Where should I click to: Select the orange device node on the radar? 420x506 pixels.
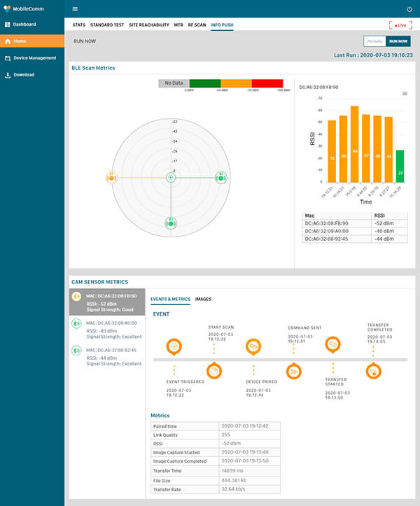pyautogui.click(x=111, y=178)
